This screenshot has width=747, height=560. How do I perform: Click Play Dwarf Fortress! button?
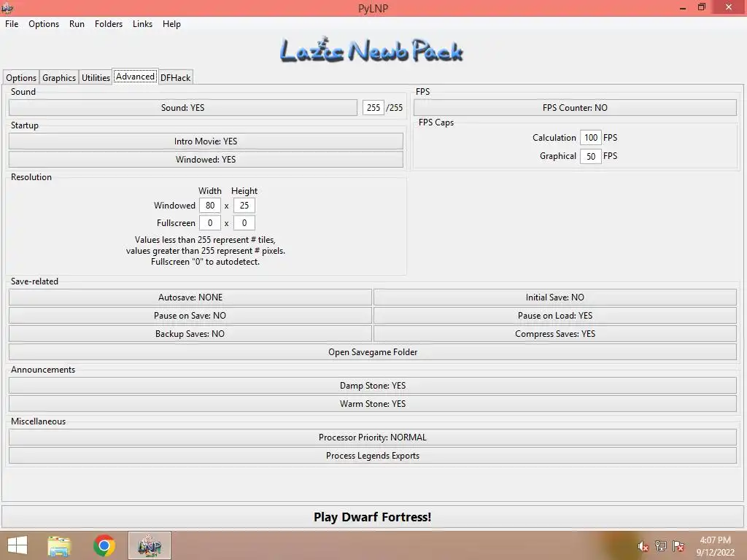tap(373, 517)
